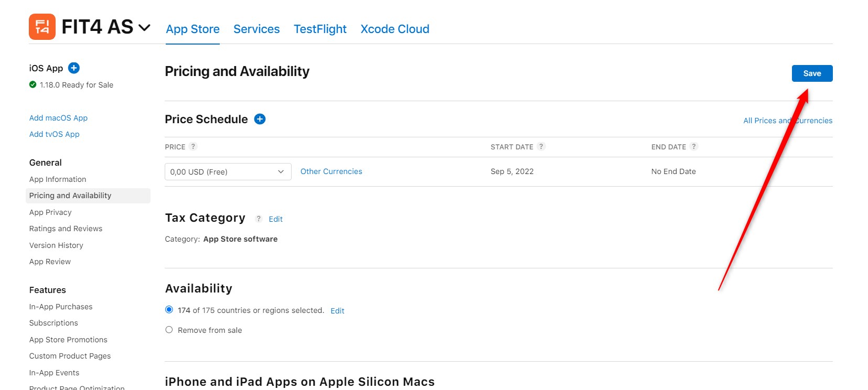Expand the FIT4 AS app switcher chevron
This screenshot has height=390, width=868.
(144, 27)
